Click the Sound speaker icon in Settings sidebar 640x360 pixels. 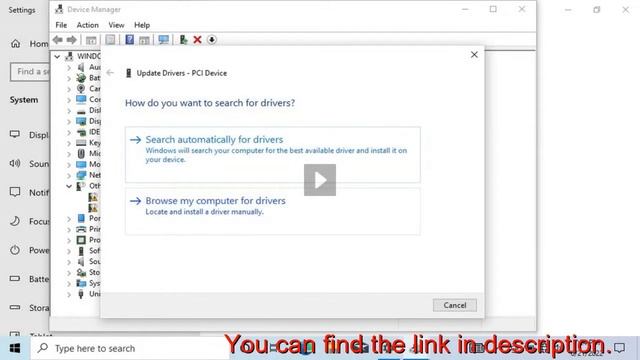15,163
